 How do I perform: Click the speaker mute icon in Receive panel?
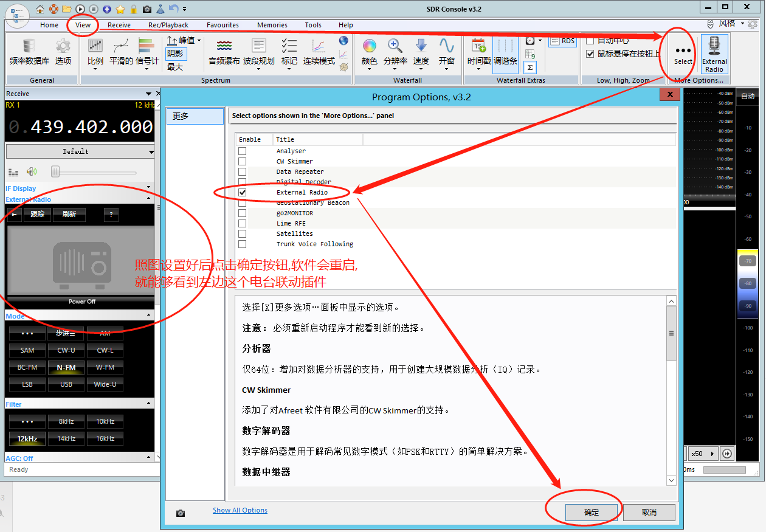tap(31, 172)
